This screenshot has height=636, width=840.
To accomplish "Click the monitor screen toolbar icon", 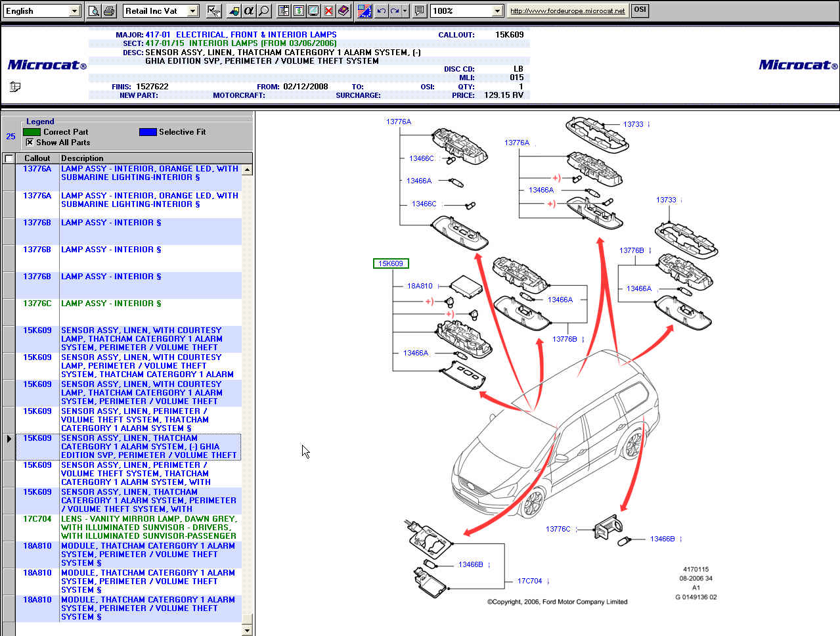I will tap(313, 11).
